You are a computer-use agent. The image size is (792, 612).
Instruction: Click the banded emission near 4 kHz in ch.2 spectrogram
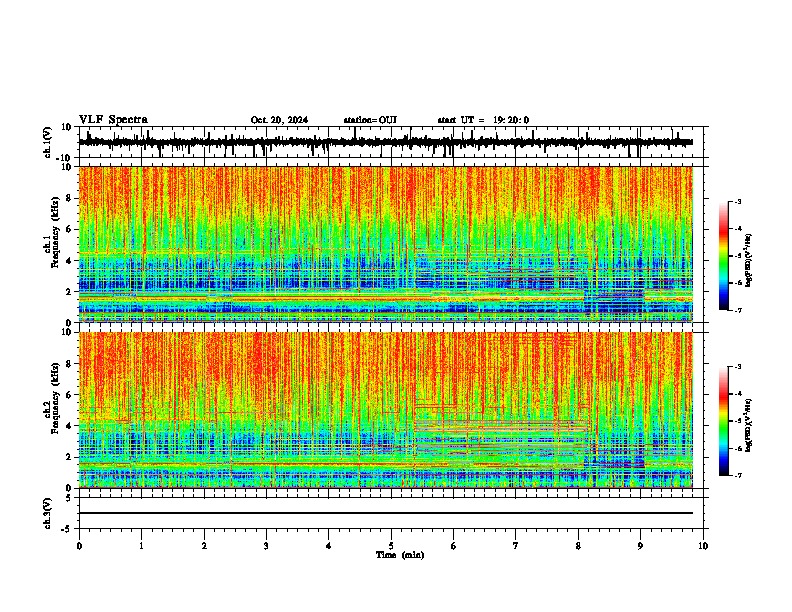coord(502,426)
